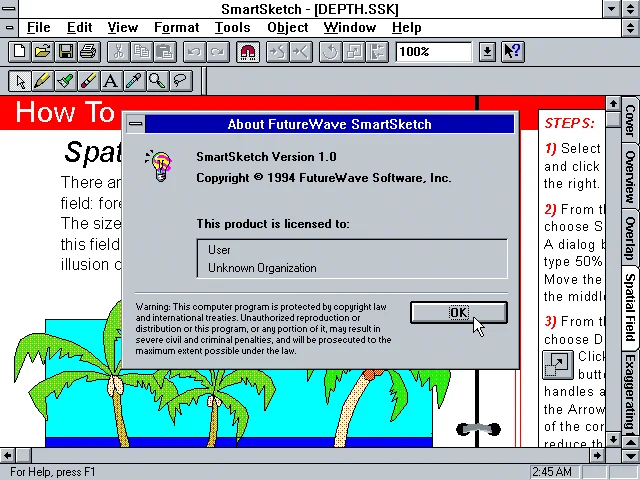640x480 pixels.
Task: Click the context help arrow-question icon
Action: click(x=513, y=52)
